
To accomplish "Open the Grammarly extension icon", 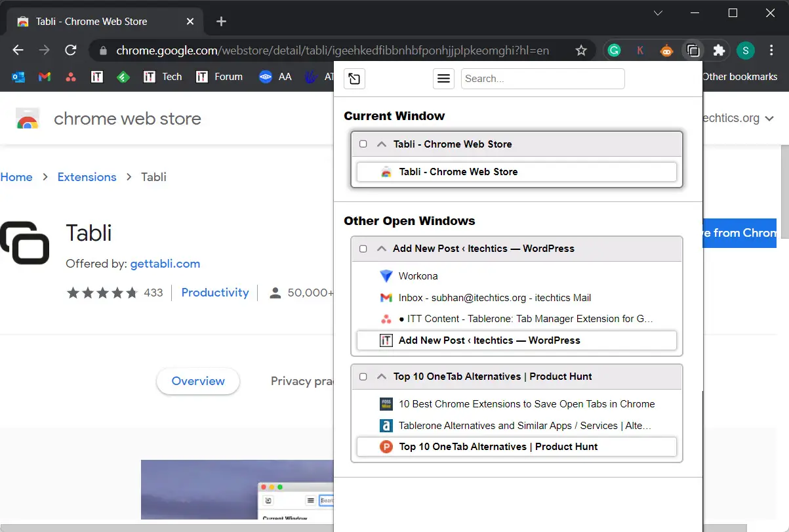I will (614, 51).
